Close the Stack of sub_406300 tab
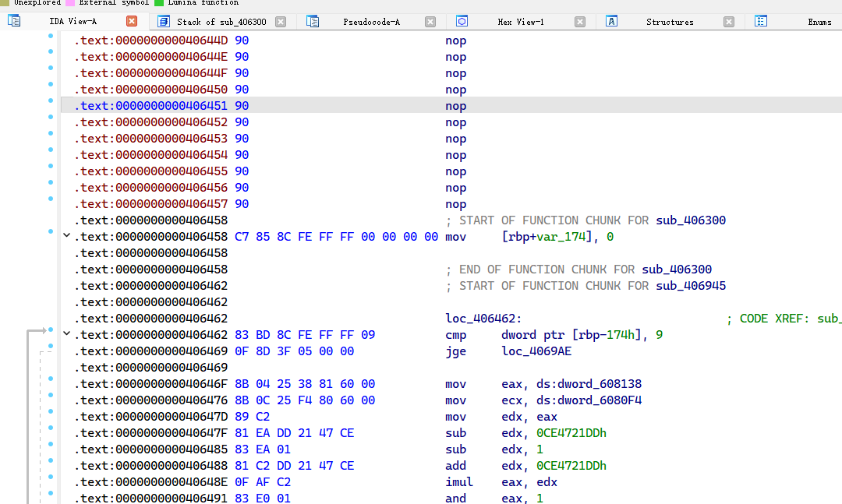Screen dimensions: 842x504 (x=281, y=22)
